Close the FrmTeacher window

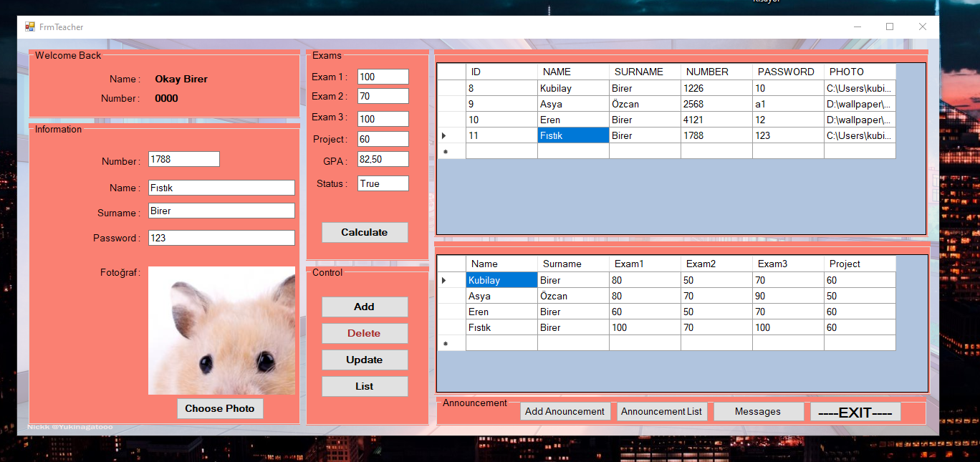pyautogui.click(x=923, y=27)
